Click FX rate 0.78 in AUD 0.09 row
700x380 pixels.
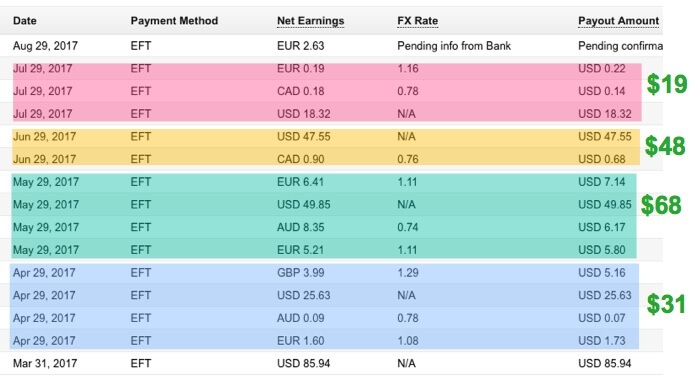tap(408, 318)
